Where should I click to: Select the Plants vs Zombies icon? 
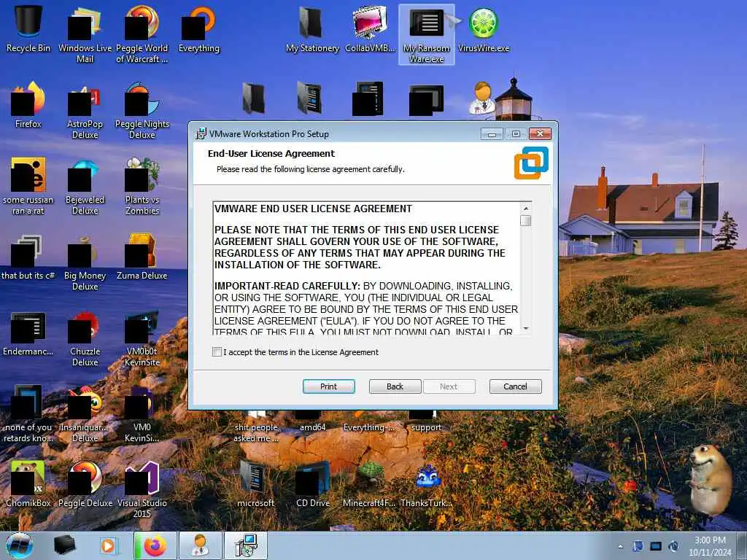[142, 186]
